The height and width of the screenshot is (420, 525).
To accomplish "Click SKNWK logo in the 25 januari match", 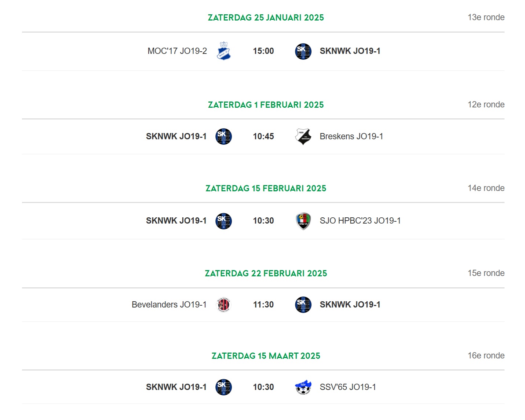I will pyautogui.click(x=303, y=51).
